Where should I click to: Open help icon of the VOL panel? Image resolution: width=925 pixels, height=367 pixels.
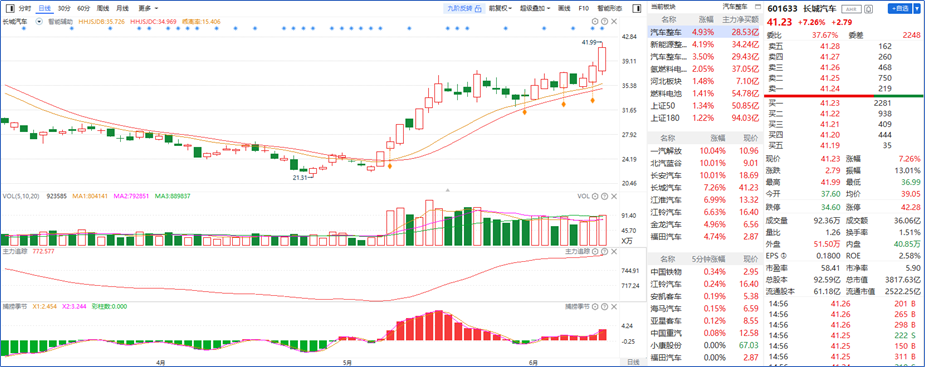coord(604,196)
